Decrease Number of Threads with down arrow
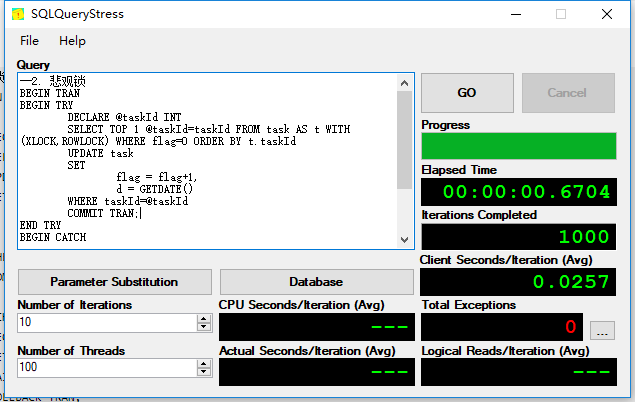 point(204,372)
